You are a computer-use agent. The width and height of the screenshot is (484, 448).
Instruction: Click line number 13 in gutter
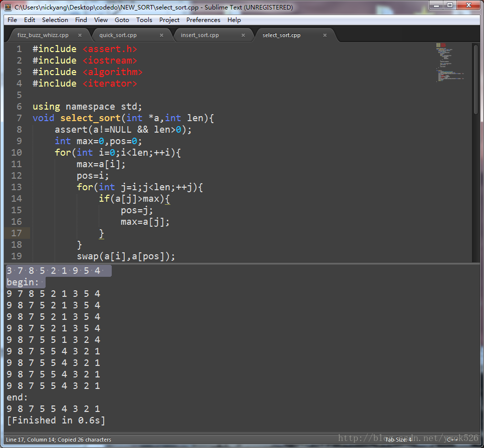coord(17,187)
